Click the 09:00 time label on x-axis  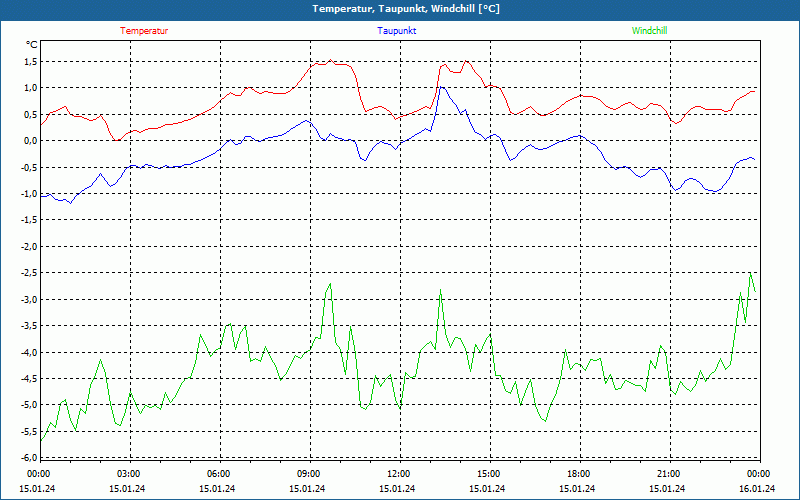pyautogui.click(x=308, y=474)
